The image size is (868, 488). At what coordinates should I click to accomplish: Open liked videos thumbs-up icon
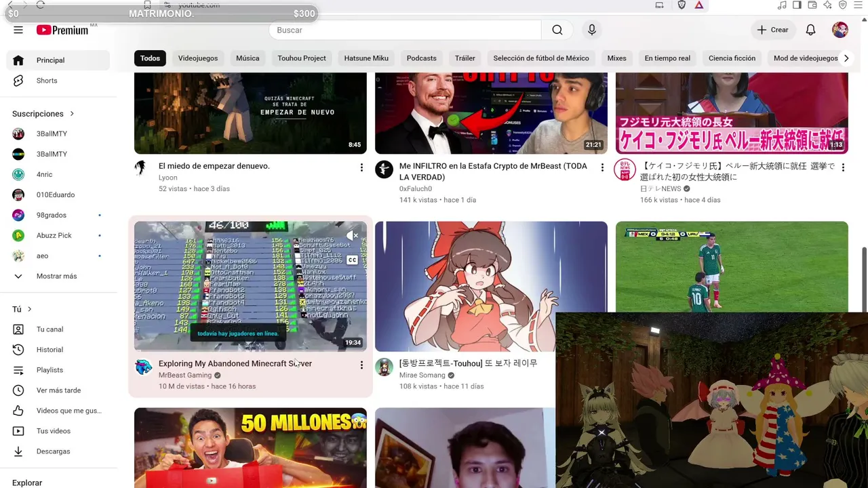pyautogui.click(x=18, y=411)
